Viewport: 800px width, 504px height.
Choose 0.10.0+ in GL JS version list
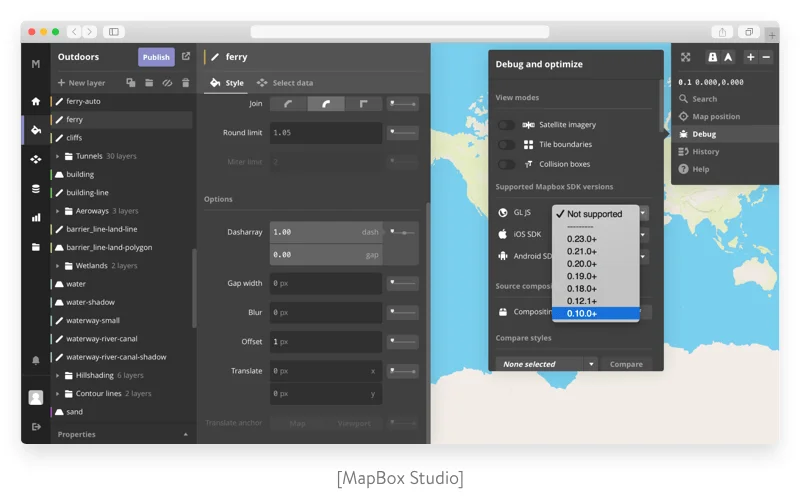coord(595,313)
